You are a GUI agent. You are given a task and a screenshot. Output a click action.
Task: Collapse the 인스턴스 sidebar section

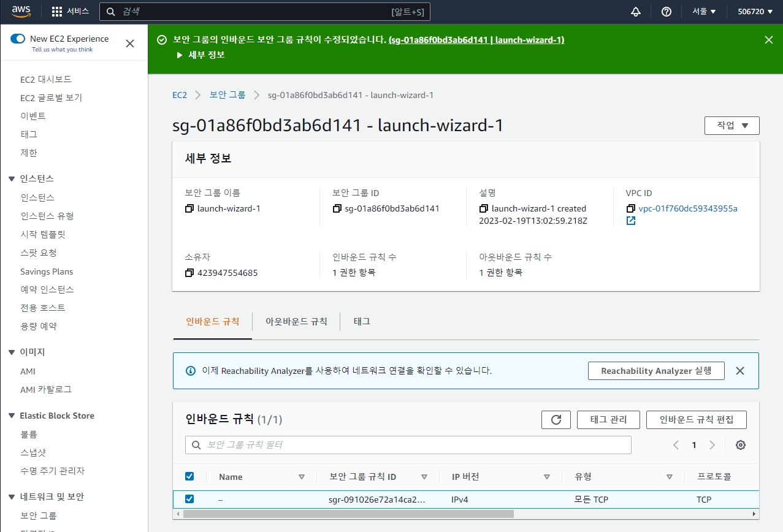tap(12, 179)
